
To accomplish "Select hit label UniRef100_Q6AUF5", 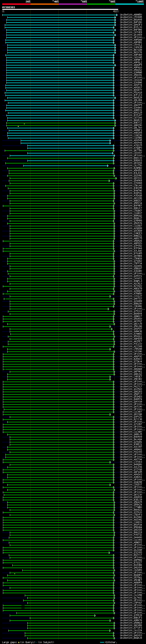I will point(131,65).
